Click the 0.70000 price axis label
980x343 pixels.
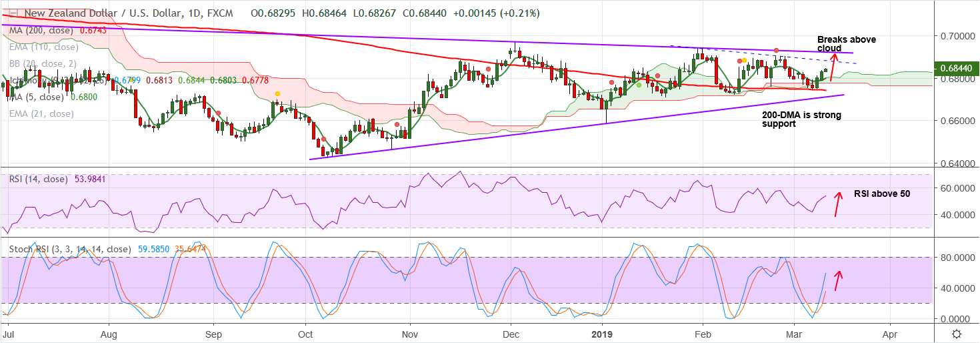pyautogui.click(x=957, y=35)
